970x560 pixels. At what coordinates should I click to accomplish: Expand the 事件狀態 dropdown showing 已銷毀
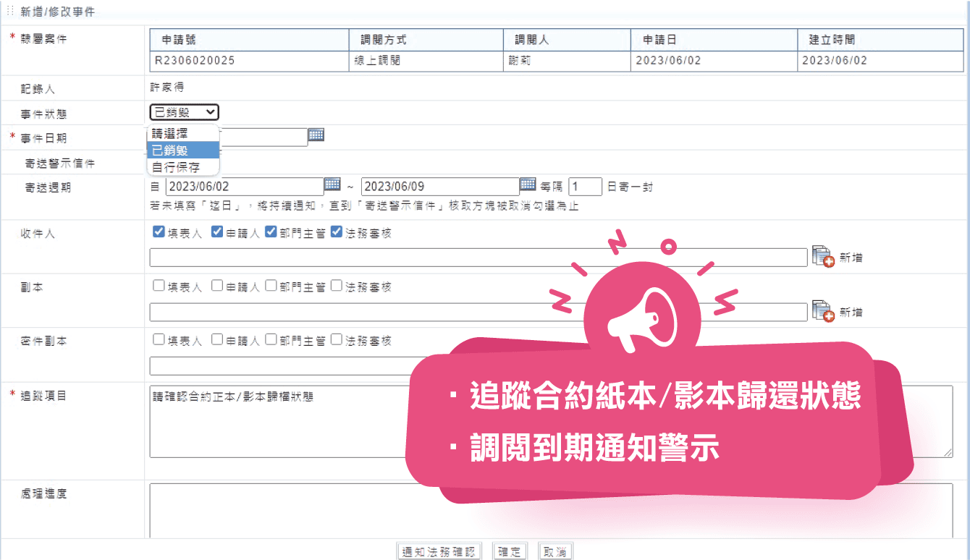coord(184,112)
